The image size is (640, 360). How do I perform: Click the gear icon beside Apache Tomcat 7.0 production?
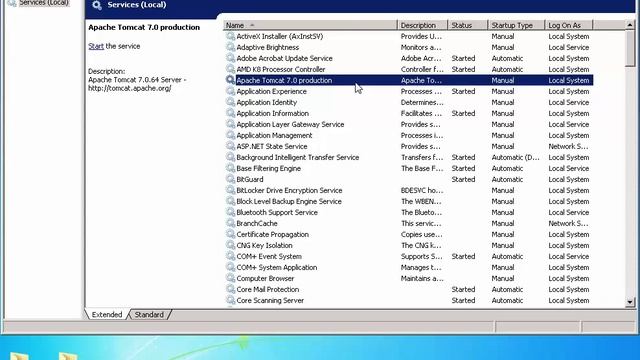[230, 80]
